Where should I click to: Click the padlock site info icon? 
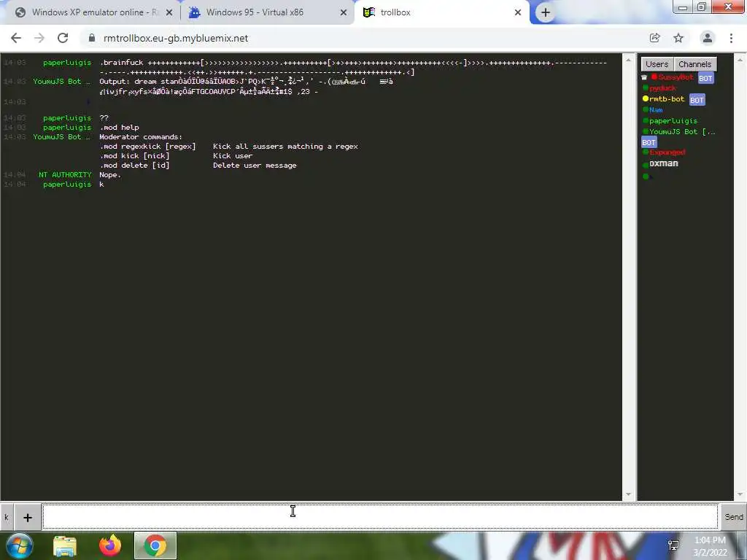[92, 38]
